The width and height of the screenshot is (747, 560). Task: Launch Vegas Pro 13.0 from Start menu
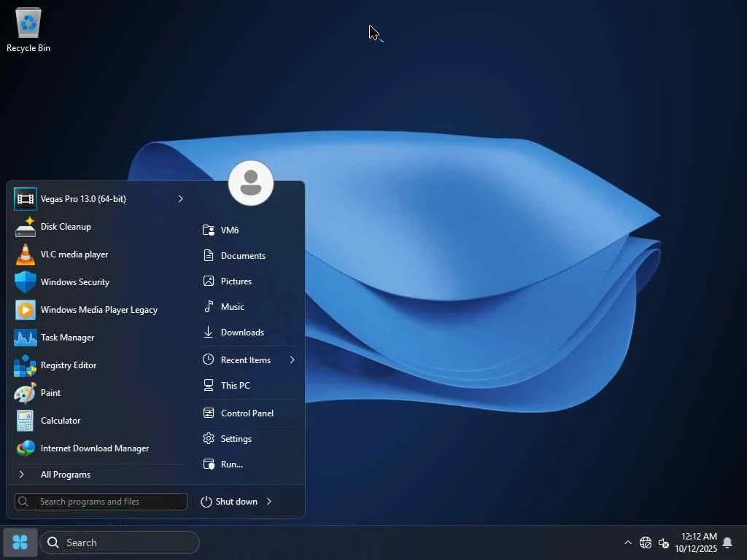point(99,199)
